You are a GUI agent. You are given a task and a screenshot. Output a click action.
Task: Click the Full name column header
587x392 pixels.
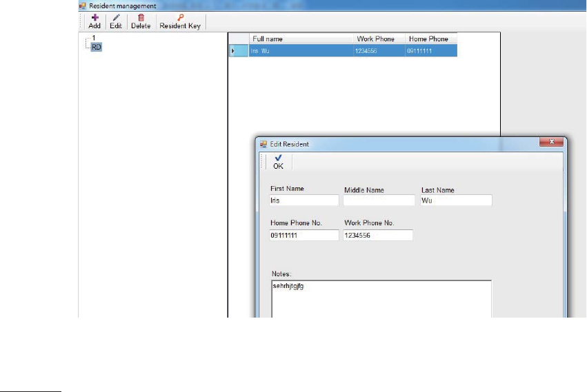(301, 39)
